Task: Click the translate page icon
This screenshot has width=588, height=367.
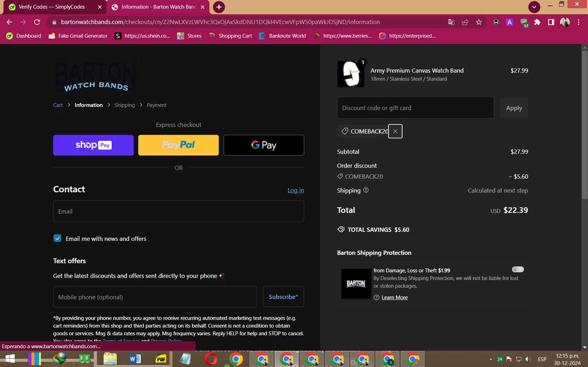Action: pyautogui.click(x=451, y=22)
